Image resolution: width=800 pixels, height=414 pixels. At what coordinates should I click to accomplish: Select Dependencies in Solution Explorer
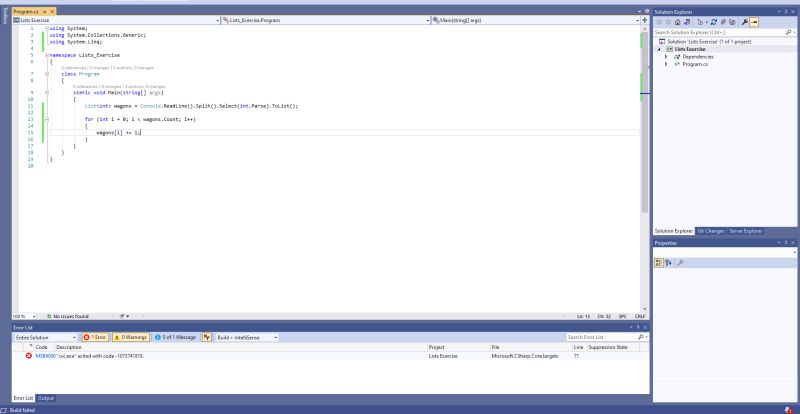[698, 57]
